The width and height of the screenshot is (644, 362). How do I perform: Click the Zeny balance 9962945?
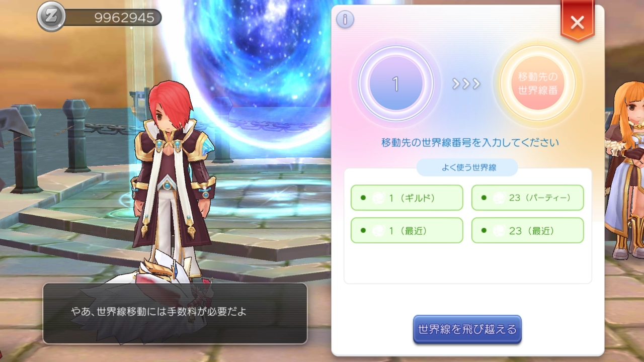click(x=124, y=18)
